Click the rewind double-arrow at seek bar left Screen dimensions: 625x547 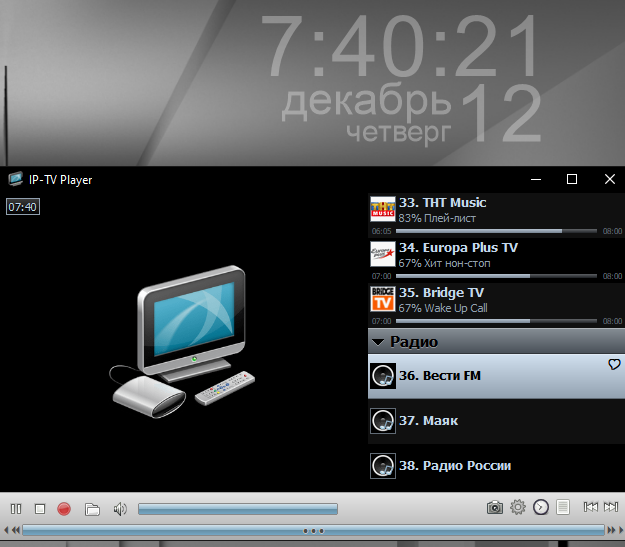(x=16, y=531)
